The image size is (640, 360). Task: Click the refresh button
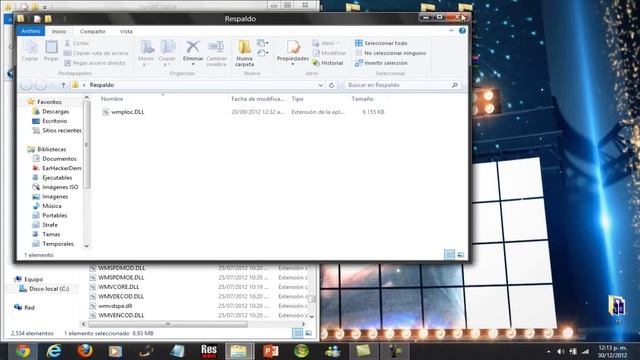[331, 85]
